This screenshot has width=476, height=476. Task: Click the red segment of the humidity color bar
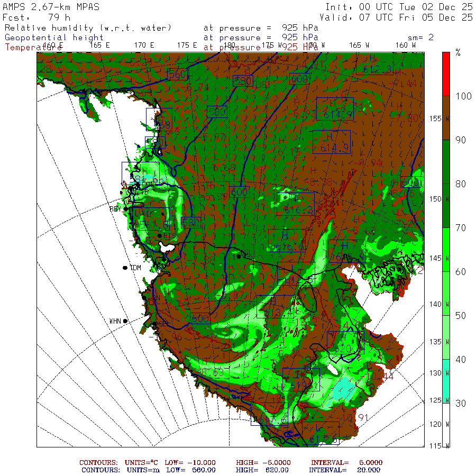pyautogui.click(x=446, y=74)
